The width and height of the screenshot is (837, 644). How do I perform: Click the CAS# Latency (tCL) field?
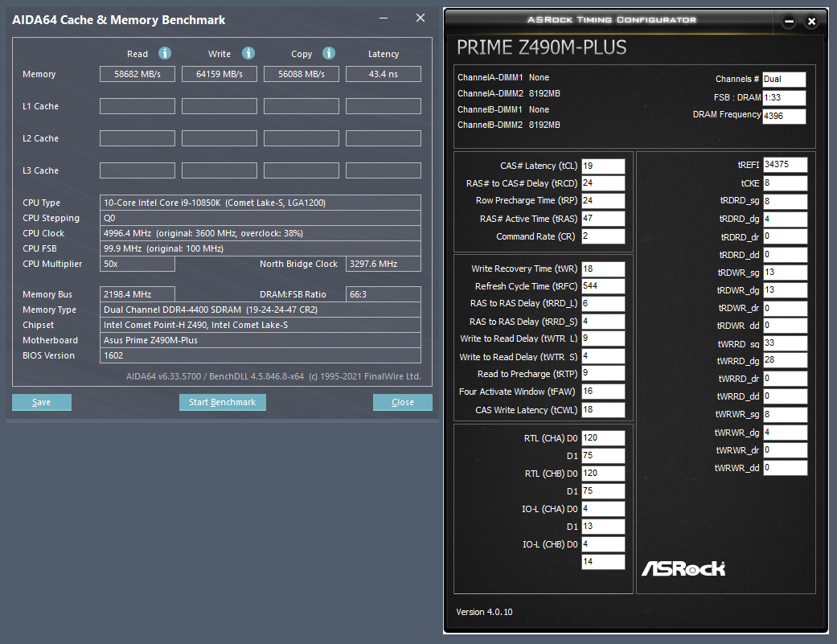tap(603, 166)
